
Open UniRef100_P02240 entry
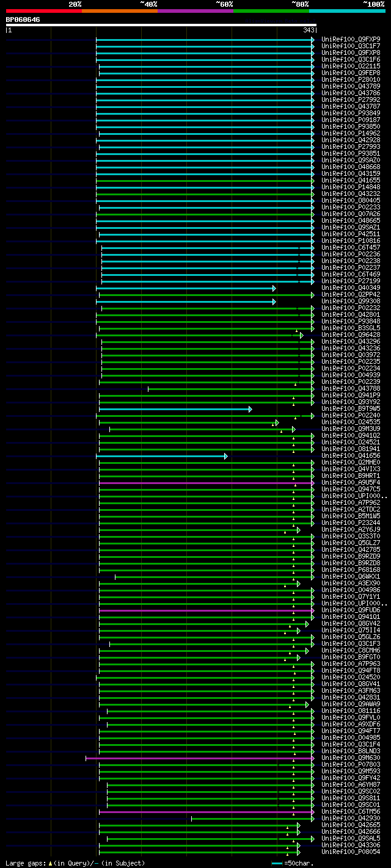[351, 416]
